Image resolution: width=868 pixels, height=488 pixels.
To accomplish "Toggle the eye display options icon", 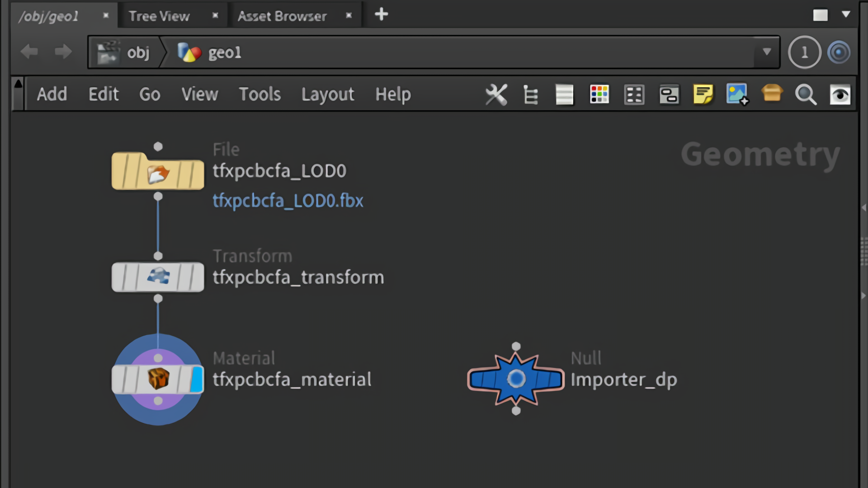I will coord(840,95).
